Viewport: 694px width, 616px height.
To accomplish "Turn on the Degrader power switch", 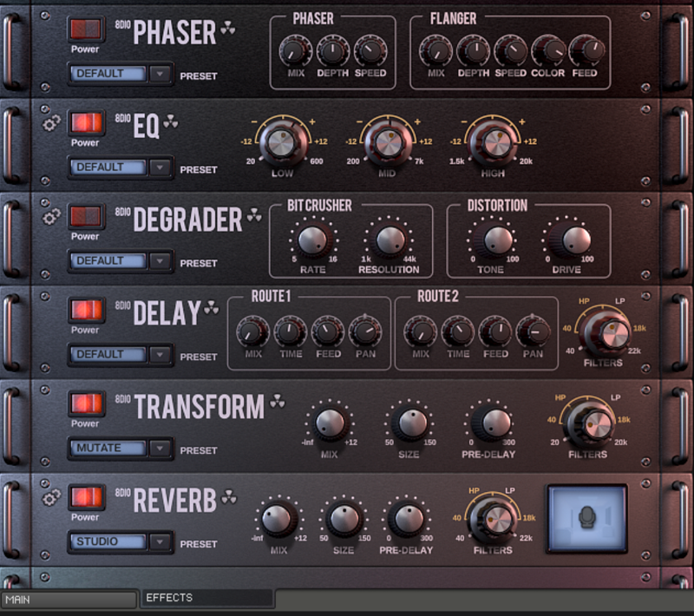I will click(x=86, y=216).
